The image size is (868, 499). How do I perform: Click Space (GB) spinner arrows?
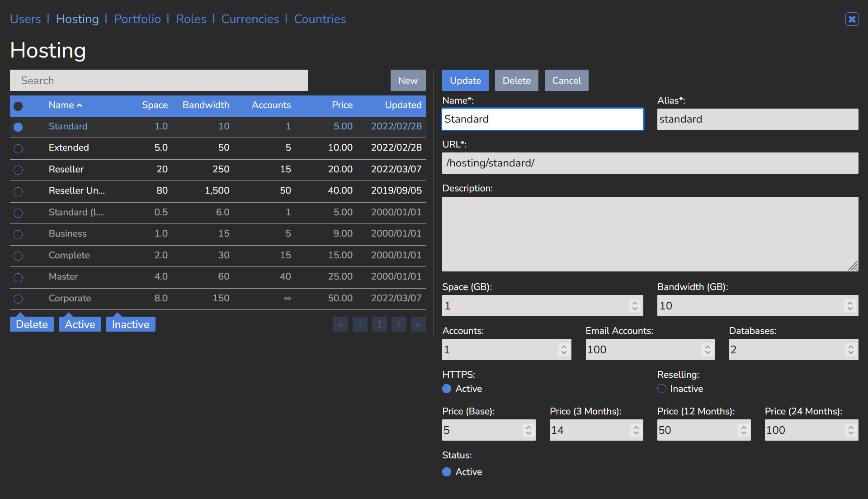point(635,306)
